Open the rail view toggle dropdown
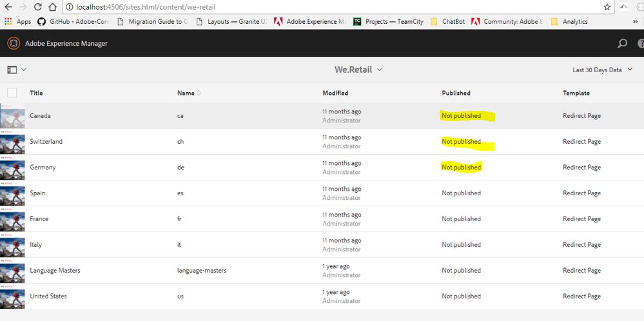644x321 pixels. point(16,70)
